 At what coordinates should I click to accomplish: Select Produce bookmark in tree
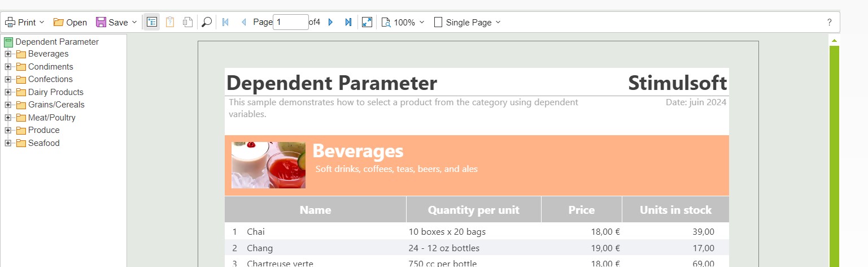coord(43,130)
